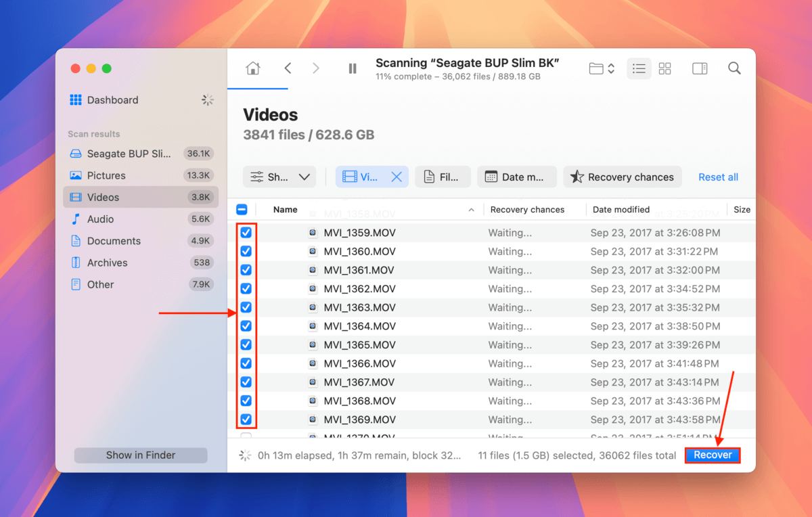
Task: Uncheck MVI_1368.MOV checkbox
Action: coord(246,401)
